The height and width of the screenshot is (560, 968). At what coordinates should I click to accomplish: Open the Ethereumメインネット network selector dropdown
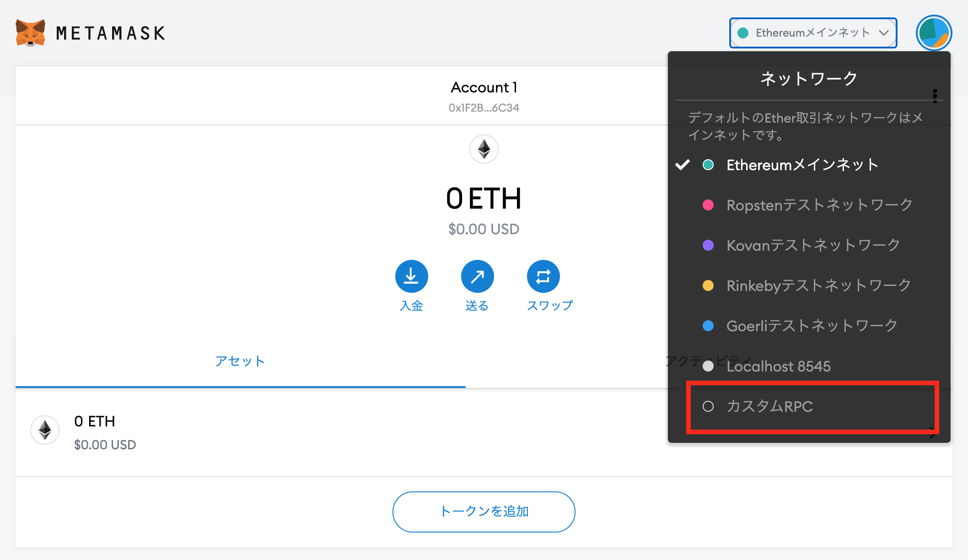[x=813, y=33]
